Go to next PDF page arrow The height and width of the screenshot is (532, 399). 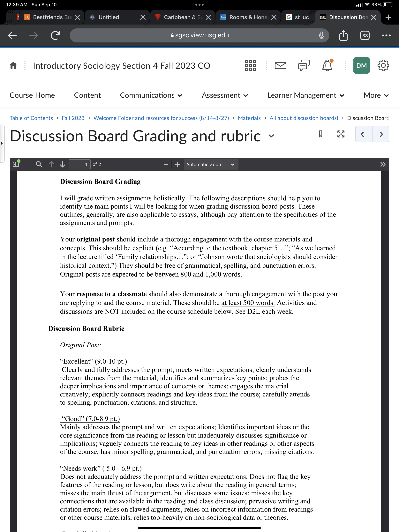point(63,164)
